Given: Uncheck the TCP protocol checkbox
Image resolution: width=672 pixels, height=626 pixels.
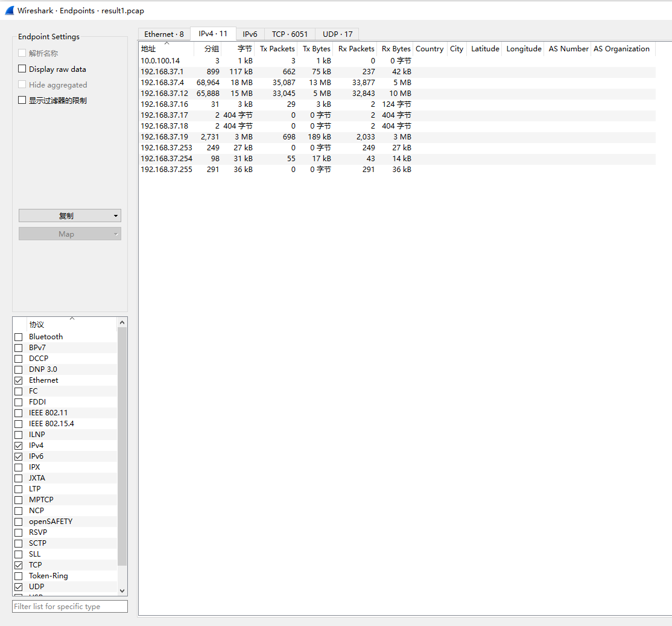Looking at the screenshot, I should 19,565.
